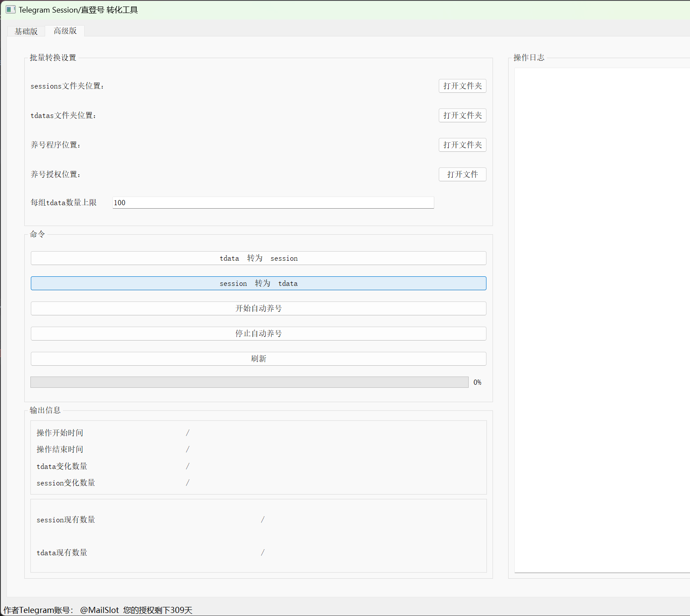Click 打开文件 for 养号授权位置
The image size is (690, 616).
(462, 174)
